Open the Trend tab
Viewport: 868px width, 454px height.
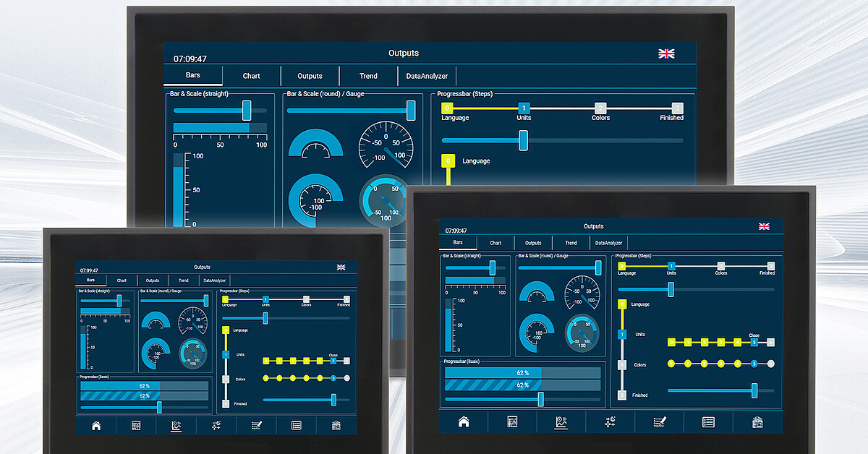(x=368, y=76)
